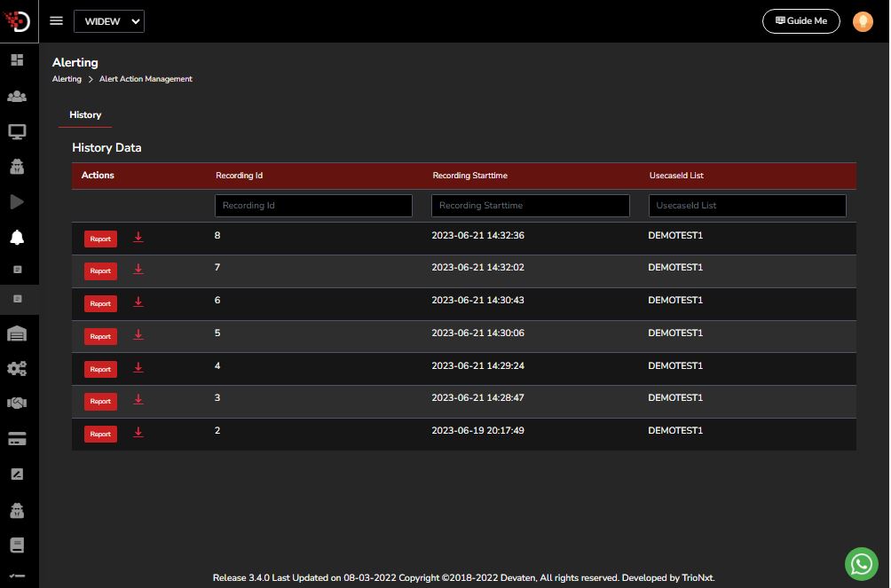891x588 pixels.
Task: Sort by UsecaseId List column header
Action: click(x=676, y=176)
